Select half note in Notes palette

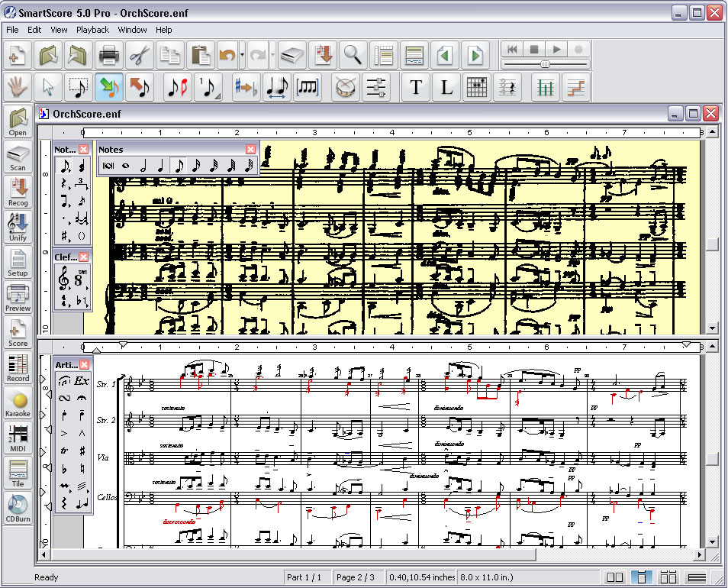[143, 166]
